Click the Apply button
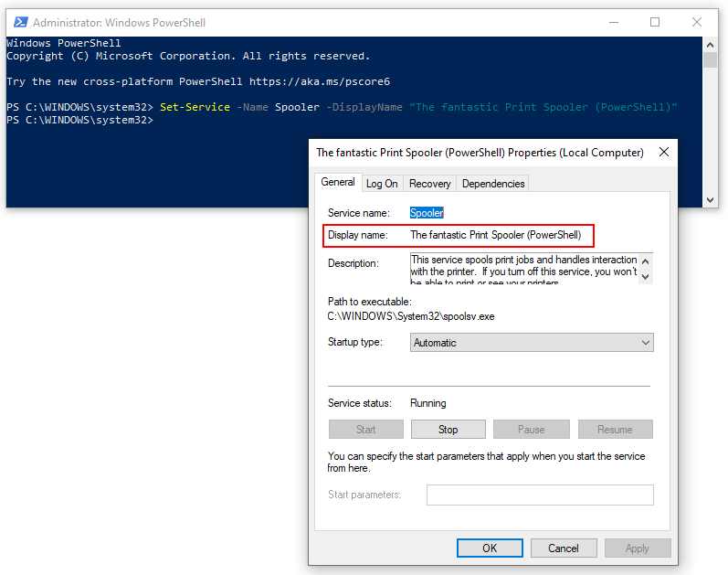The image size is (728, 575). point(638,548)
